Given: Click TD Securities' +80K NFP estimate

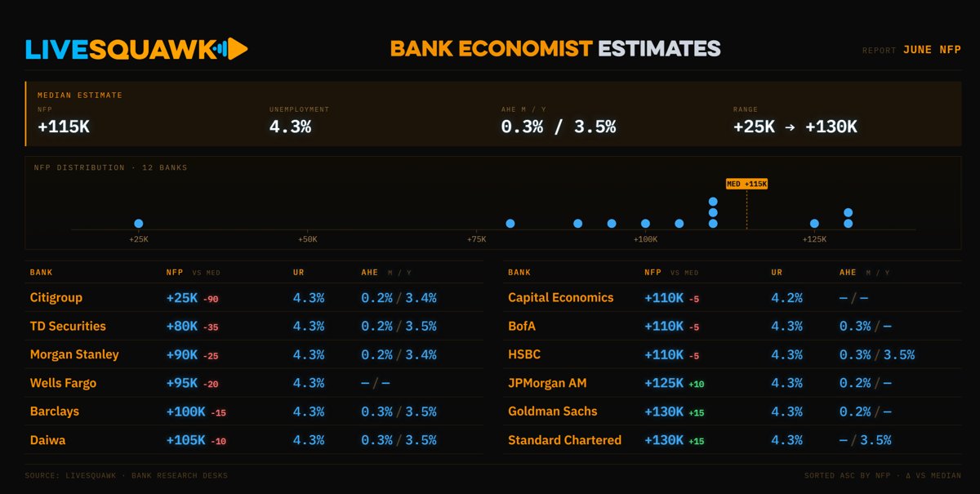Looking at the screenshot, I should [x=182, y=327].
